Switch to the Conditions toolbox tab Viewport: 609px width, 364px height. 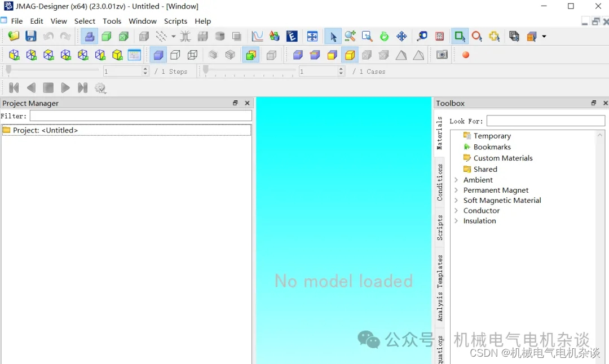click(440, 182)
